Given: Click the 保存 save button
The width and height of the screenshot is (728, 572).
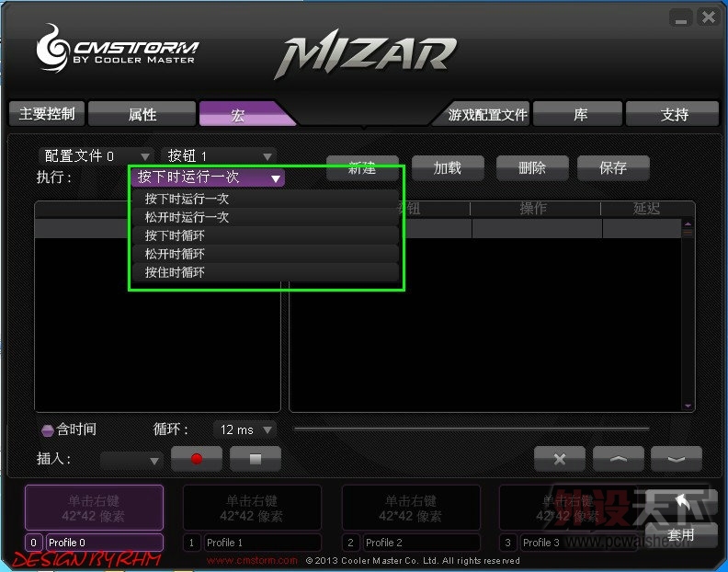Looking at the screenshot, I should pos(613,167).
